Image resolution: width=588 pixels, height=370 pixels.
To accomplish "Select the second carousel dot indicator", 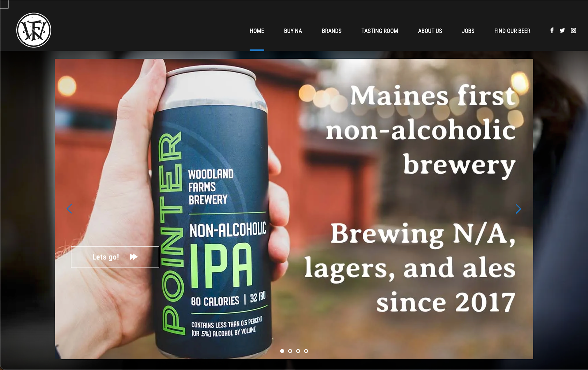I will 290,351.
